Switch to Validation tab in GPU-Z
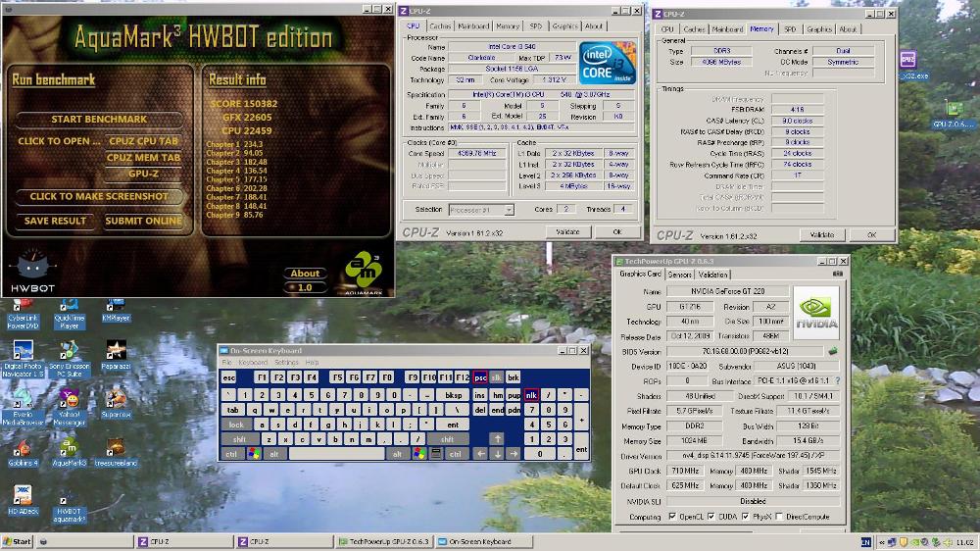The image size is (980, 551). click(x=713, y=275)
